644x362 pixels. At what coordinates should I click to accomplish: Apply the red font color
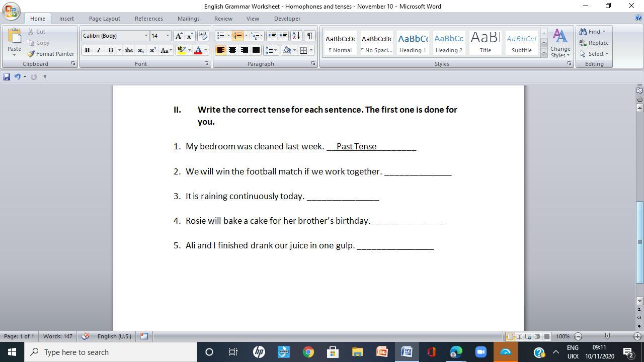tap(198, 50)
